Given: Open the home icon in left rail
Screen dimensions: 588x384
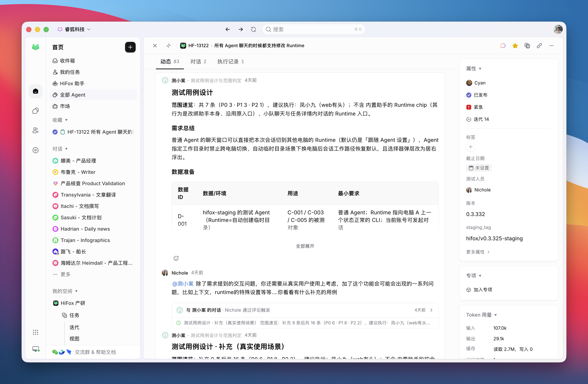Looking at the screenshot, I should pyautogui.click(x=36, y=91).
